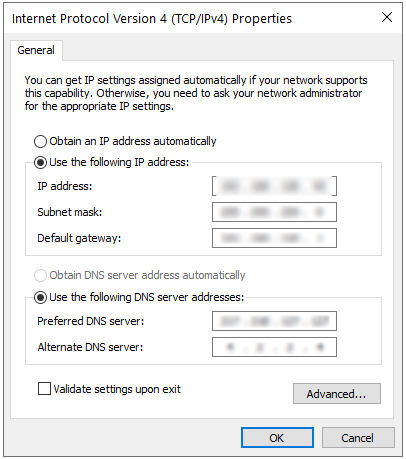Enable Validate settings upon exit checkbox

click(44, 389)
